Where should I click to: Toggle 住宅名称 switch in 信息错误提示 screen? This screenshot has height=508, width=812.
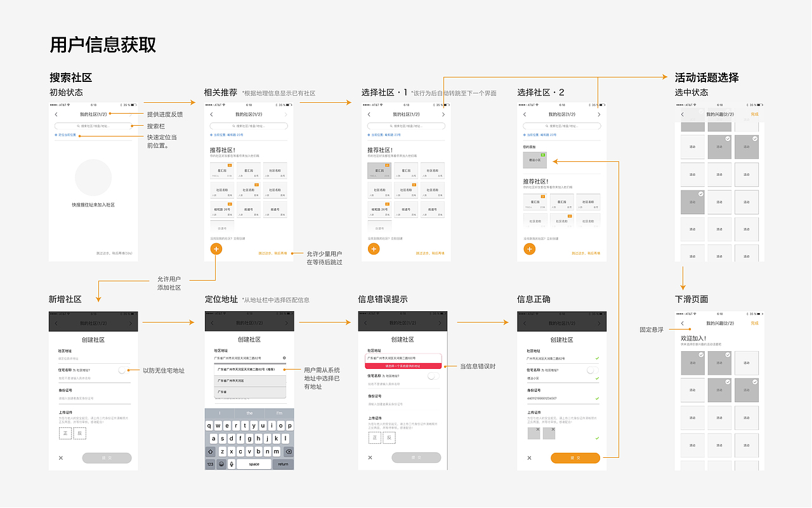coord(433,376)
